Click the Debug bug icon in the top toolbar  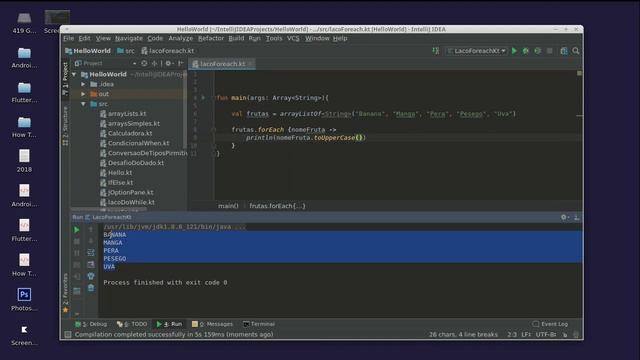coord(526,51)
